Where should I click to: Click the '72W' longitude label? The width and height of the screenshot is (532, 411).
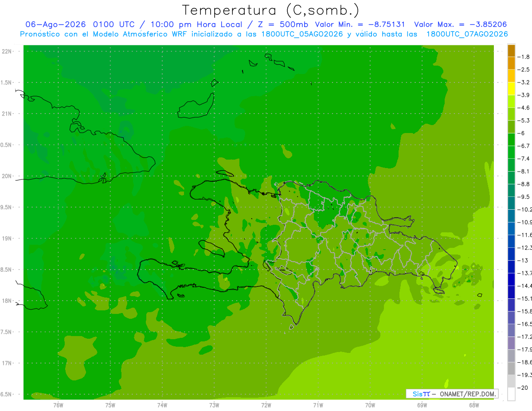266,405
